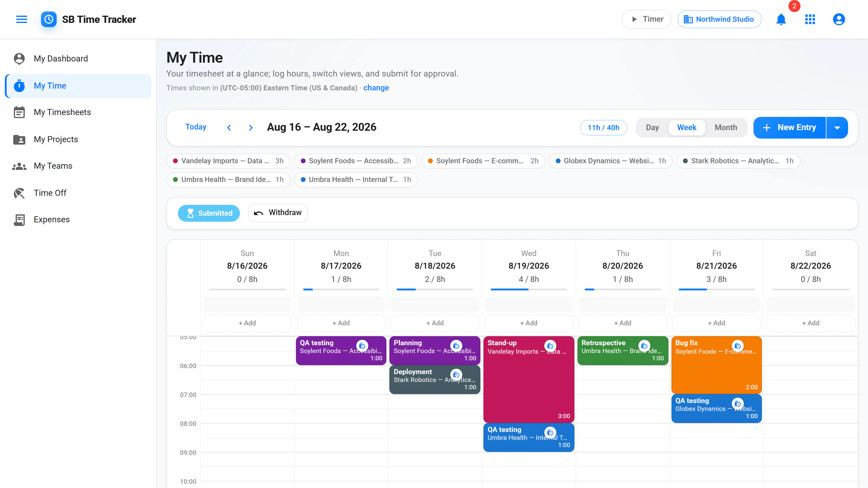The height and width of the screenshot is (488, 868).
Task: Click Wednesday 8/19/2026 date header
Action: coord(529,266)
